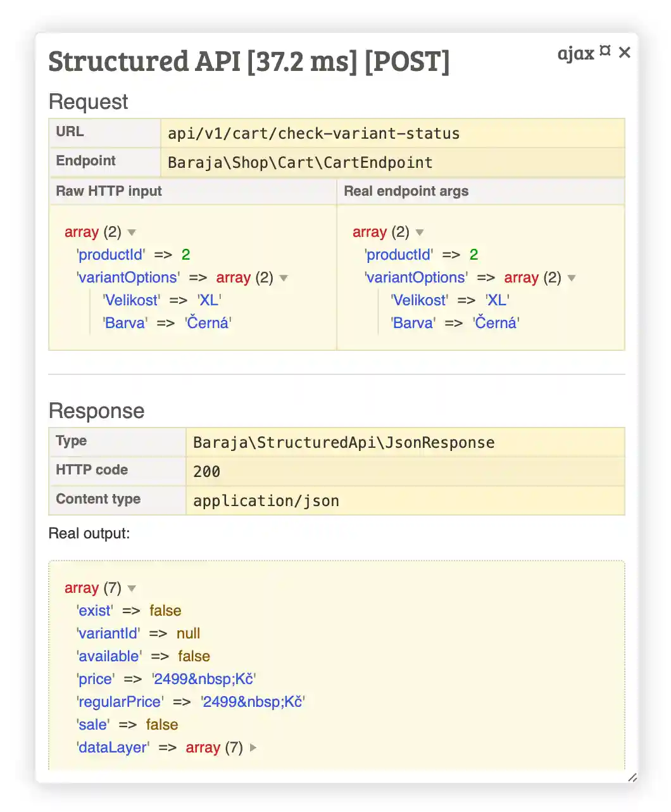This screenshot has width=671, height=812.
Task: Click the Structured API panel title
Action: [249, 61]
